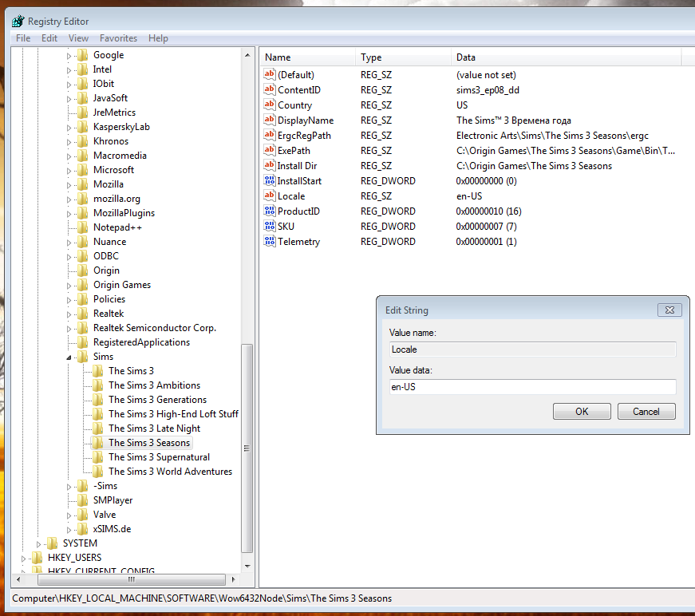This screenshot has width=695, height=616.
Task: Click the DisplayName string value icon
Action: point(270,120)
